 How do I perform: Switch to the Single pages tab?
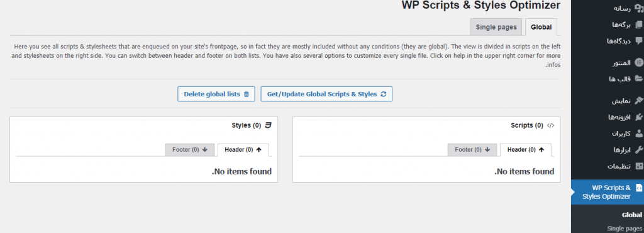tap(496, 27)
